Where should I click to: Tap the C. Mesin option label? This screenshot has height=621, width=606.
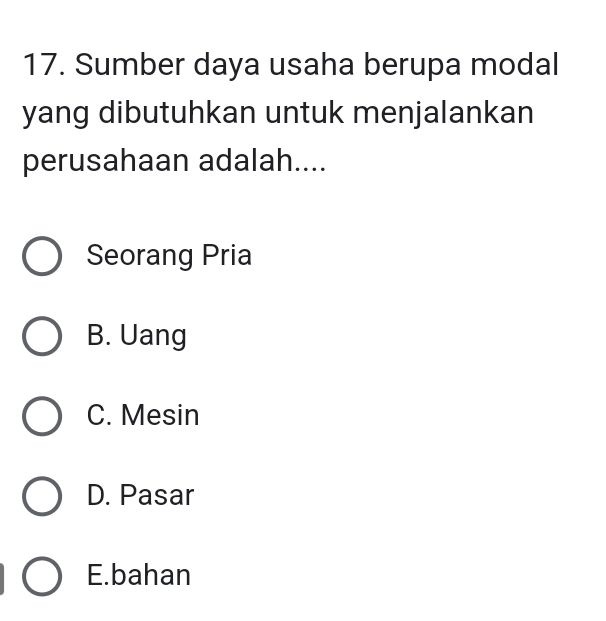(x=143, y=416)
